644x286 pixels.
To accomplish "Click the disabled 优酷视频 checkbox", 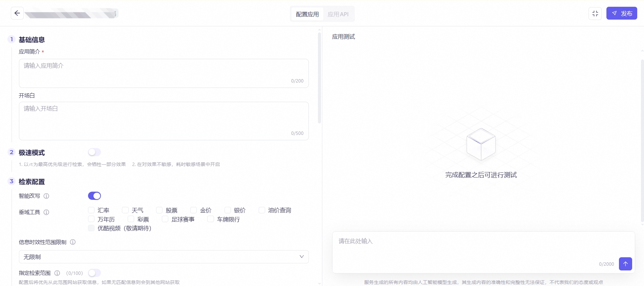I will click(91, 228).
